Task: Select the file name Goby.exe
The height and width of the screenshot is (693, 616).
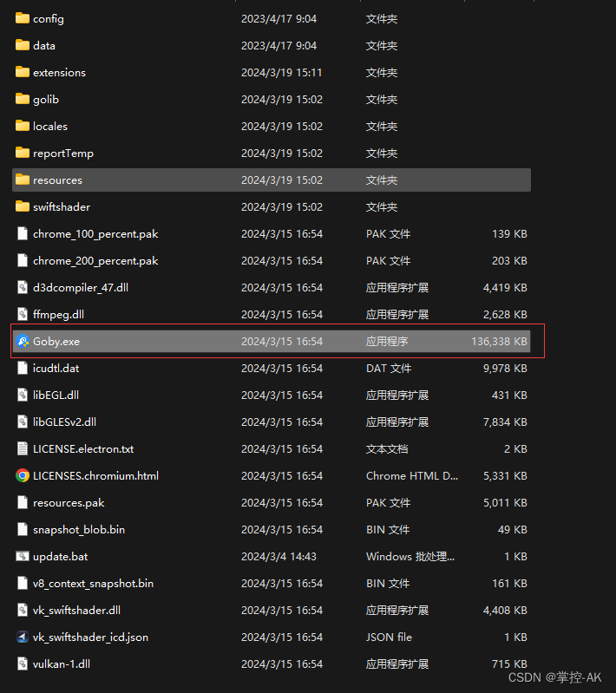Action: point(56,342)
